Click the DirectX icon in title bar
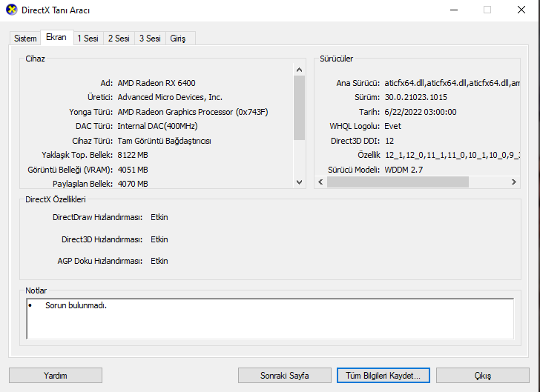 [12, 10]
